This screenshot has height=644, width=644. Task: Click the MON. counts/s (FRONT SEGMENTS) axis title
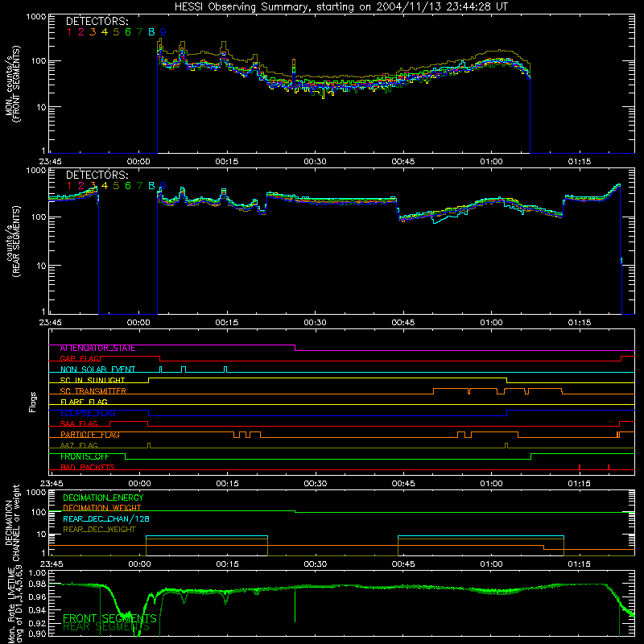pyautogui.click(x=13, y=84)
